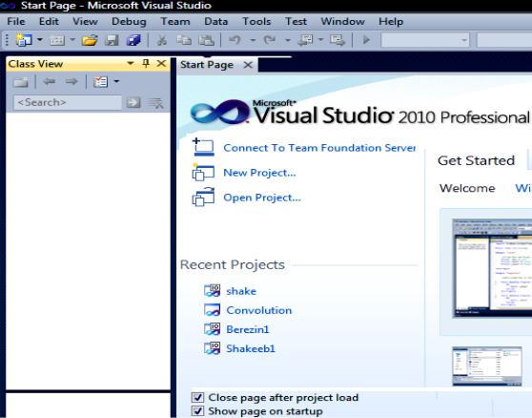Open the Tools menu
The width and height of the screenshot is (532, 418).
tap(256, 21)
